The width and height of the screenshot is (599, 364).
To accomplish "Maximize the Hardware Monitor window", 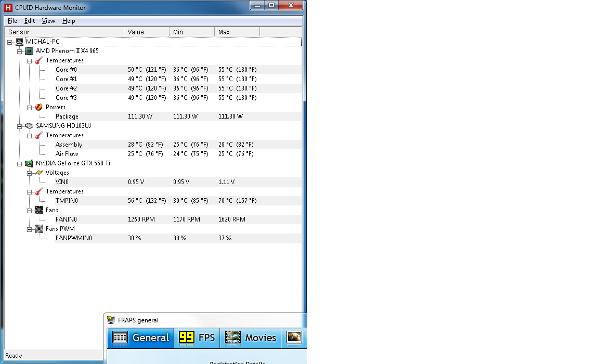I will tap(271, 5).
